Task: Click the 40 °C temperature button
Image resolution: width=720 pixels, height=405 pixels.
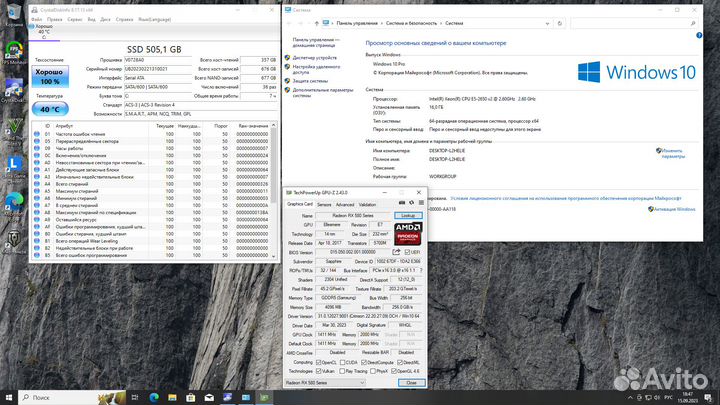Action: tap(50, 109)
